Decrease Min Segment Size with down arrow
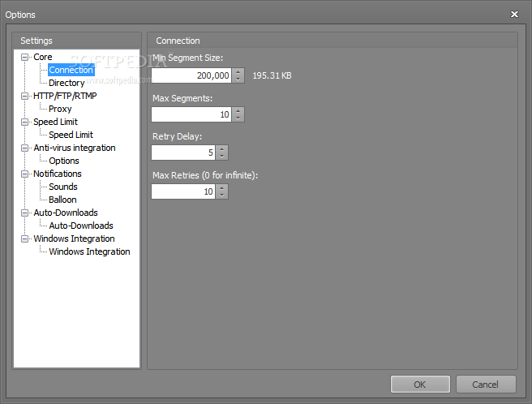532x404 pixels. pyautogui.click(x=238, y=80)
